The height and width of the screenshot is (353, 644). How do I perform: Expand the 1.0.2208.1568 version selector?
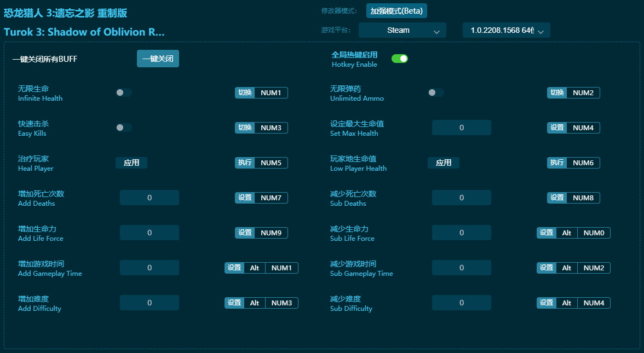(506, 30)
